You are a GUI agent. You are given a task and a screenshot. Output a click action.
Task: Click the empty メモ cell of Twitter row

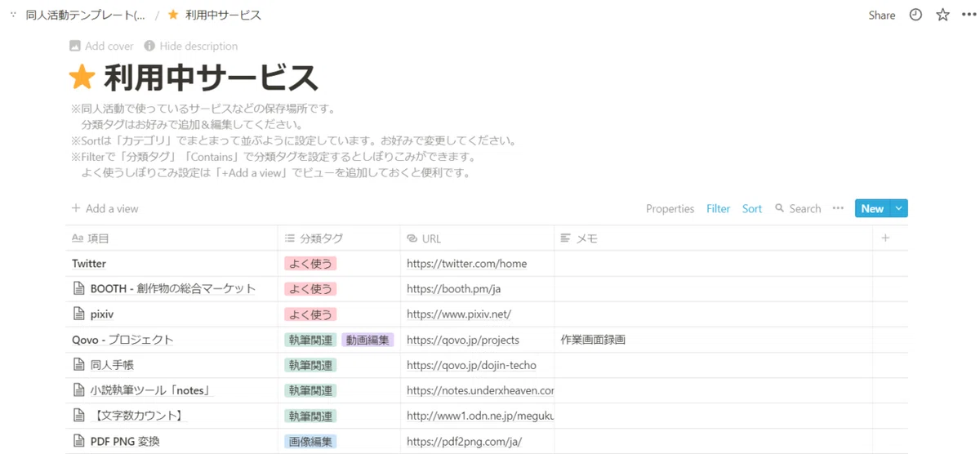[713, 264]
